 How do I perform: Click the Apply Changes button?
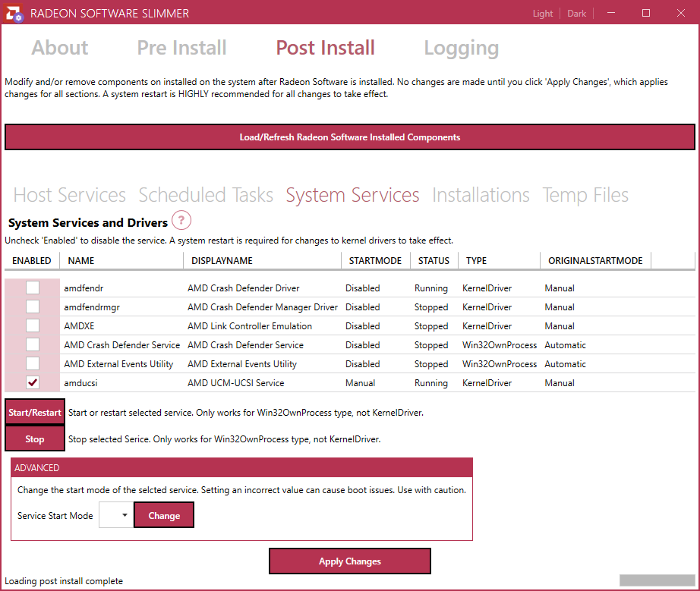coord(350,561)
